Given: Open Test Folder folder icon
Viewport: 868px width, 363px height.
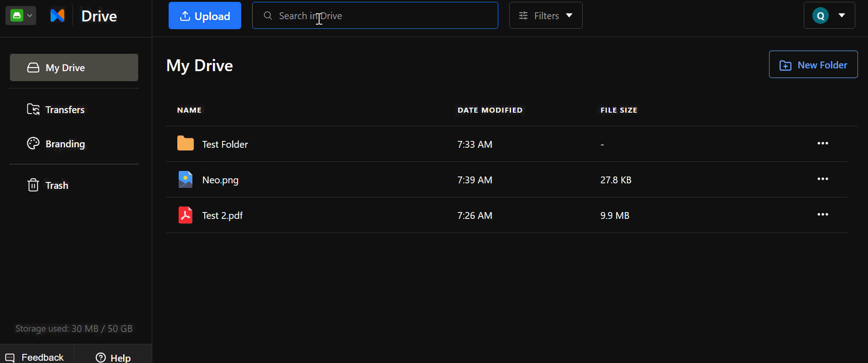Looking at the screenshot, I should (x=186, y=144).
